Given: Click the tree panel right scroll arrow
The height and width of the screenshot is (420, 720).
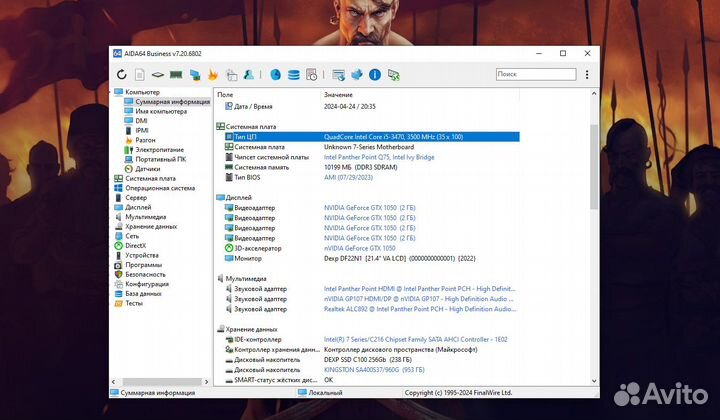Looking at the screenshot, I should click(x=206, y=381).
